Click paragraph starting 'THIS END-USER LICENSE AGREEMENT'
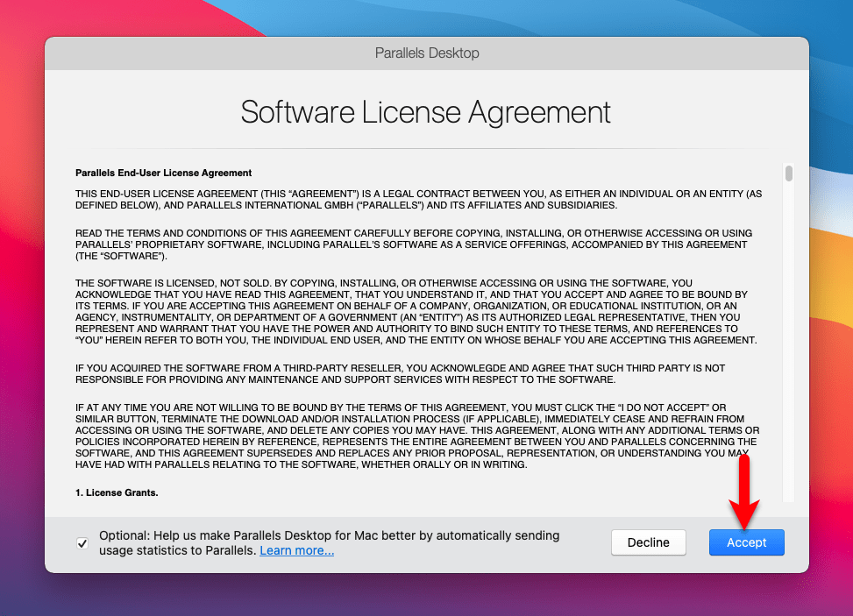The image size is (853, 616). 418,200
